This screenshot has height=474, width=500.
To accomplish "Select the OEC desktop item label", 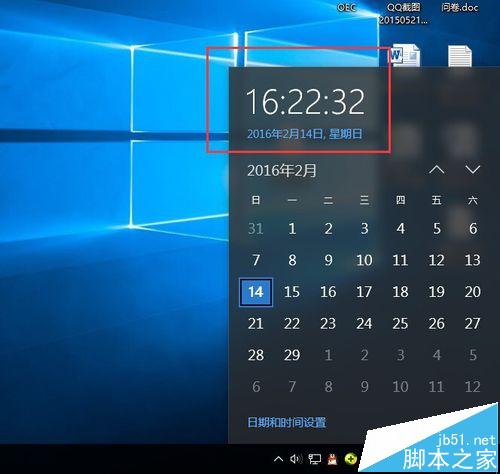I will [x=347, y=7].
